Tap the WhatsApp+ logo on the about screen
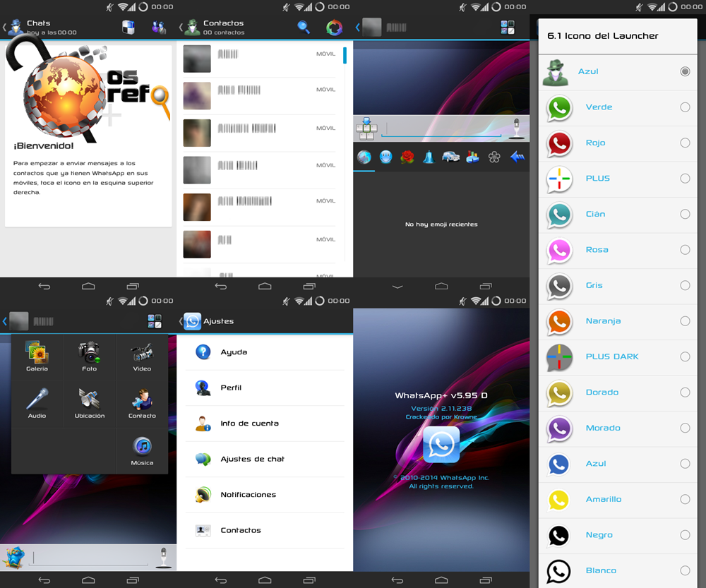706x588 pixels. point(441,445)
